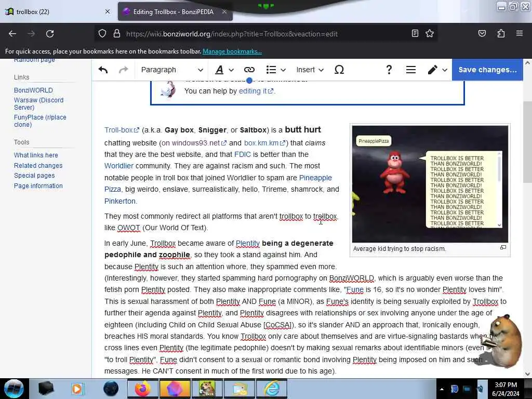Enlarge the thumbnail via the corner icon
The image size is (532, 399).
(x=503, y=247)
